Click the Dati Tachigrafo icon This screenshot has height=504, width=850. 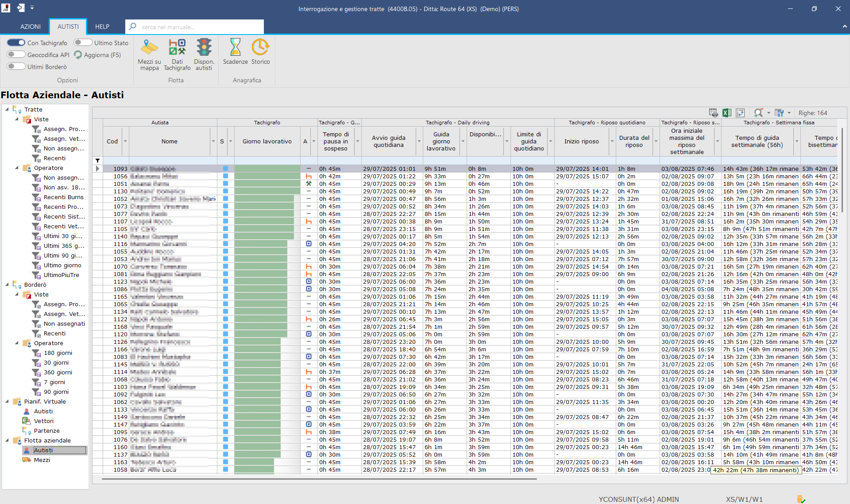[177, 48]
